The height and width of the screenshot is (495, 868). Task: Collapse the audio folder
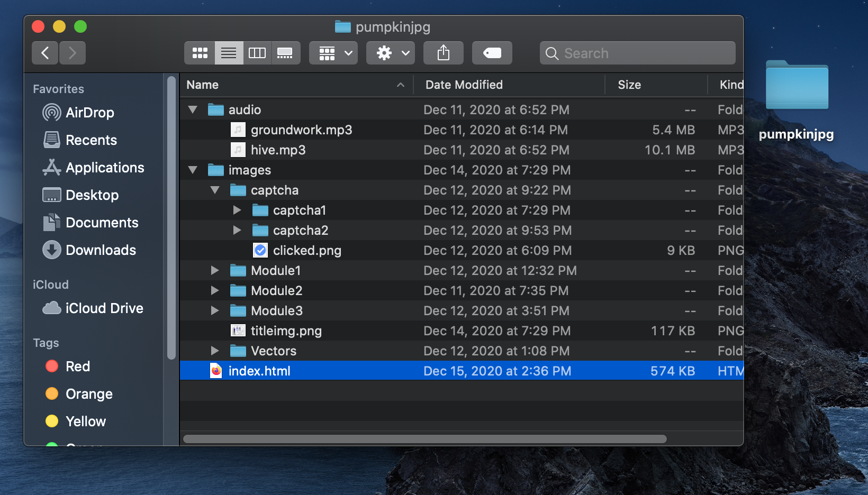[193, 110]
